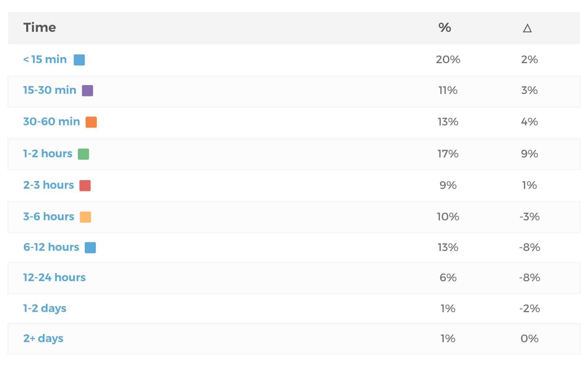Select the light orange swatch by 3-6 hours
The width and height of the screenshot is (588, 380).
pyautogui.click(x=85, y=217)
